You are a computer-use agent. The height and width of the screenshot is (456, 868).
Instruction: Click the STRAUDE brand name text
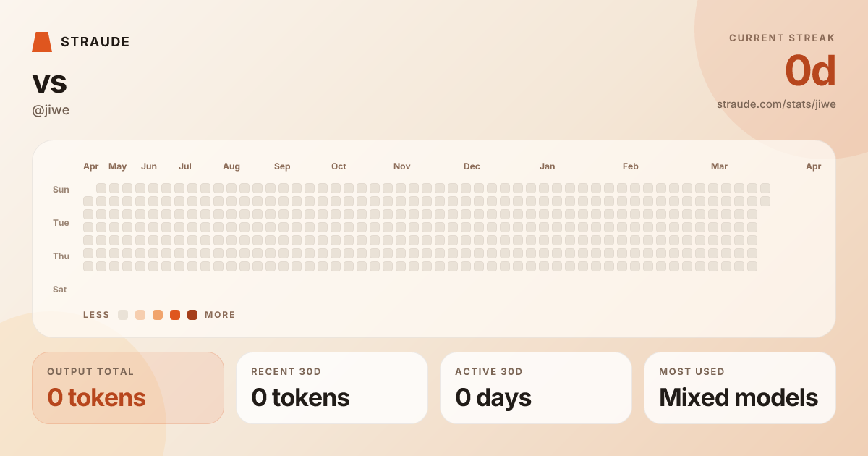[x=95, y=42]
